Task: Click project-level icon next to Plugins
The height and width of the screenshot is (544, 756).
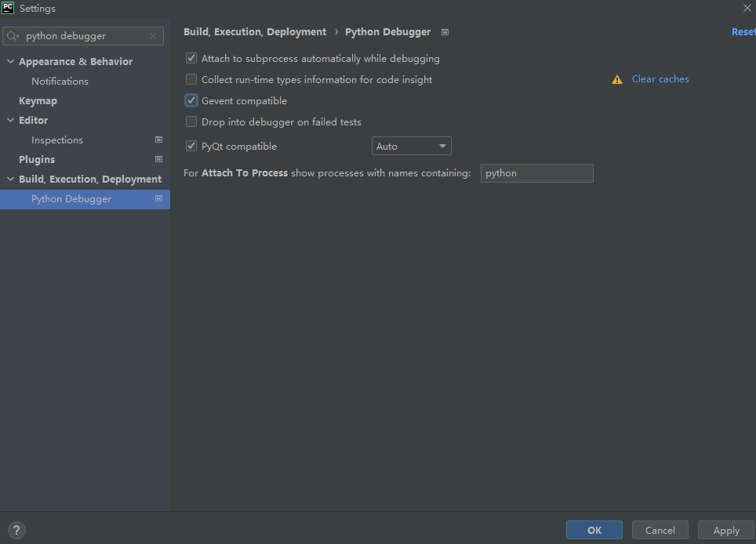Action: [x=158, y=159]
